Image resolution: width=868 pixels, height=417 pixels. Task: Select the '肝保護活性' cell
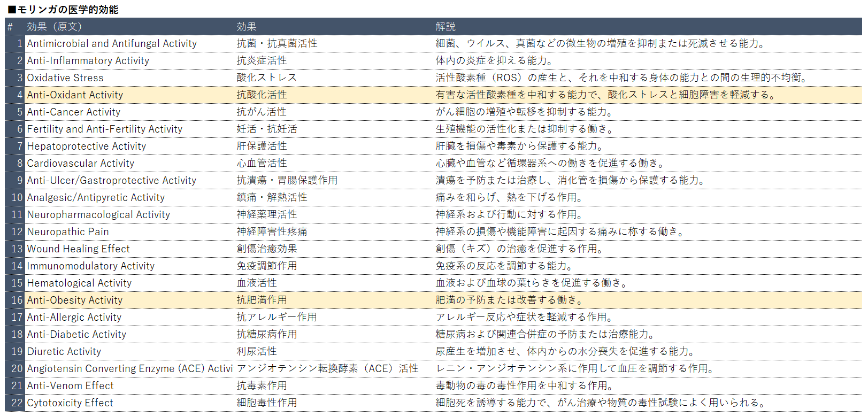click(x=334, y=146)
